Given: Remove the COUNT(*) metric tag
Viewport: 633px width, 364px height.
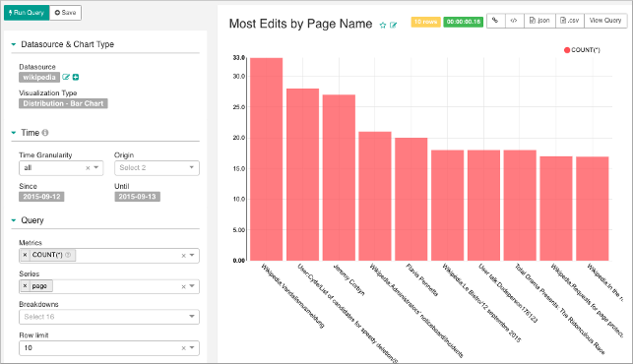Looking at the screenshot, I should (25, 255).
